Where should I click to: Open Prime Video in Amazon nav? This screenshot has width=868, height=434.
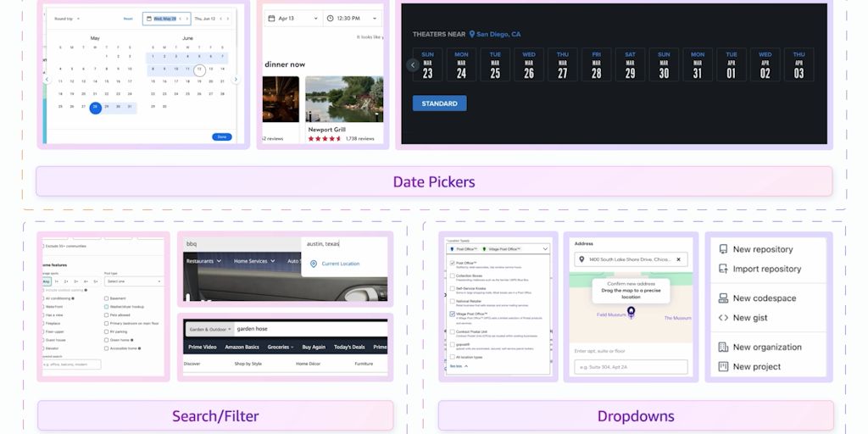click(x=202, y=347)
